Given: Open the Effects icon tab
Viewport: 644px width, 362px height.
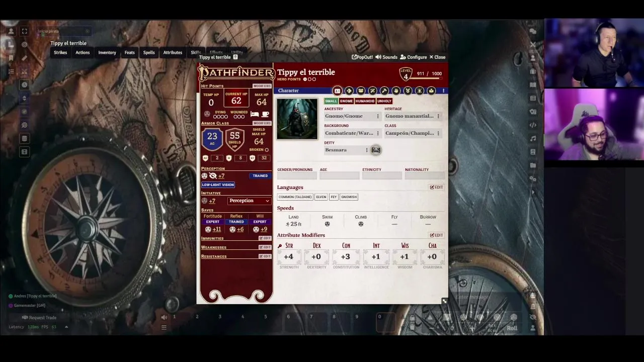Looking at the screenshot, I should [420, 90].
